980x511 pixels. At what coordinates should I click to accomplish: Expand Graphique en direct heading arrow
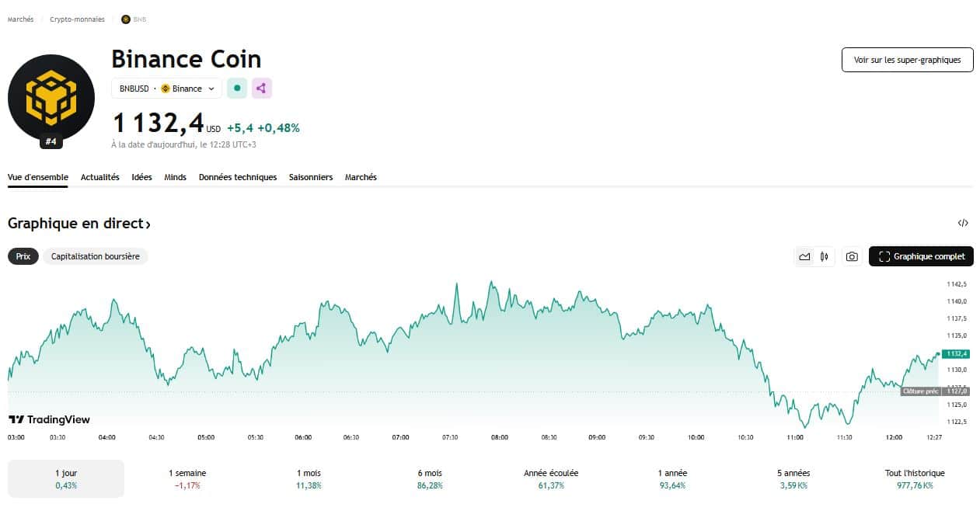(148, 224)
